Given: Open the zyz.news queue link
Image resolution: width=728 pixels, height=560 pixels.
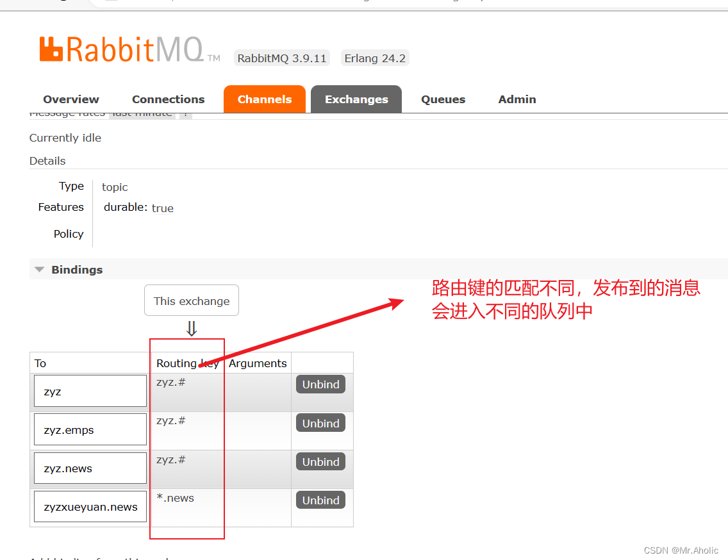Looking at the screenshot, I should (66, 467).
